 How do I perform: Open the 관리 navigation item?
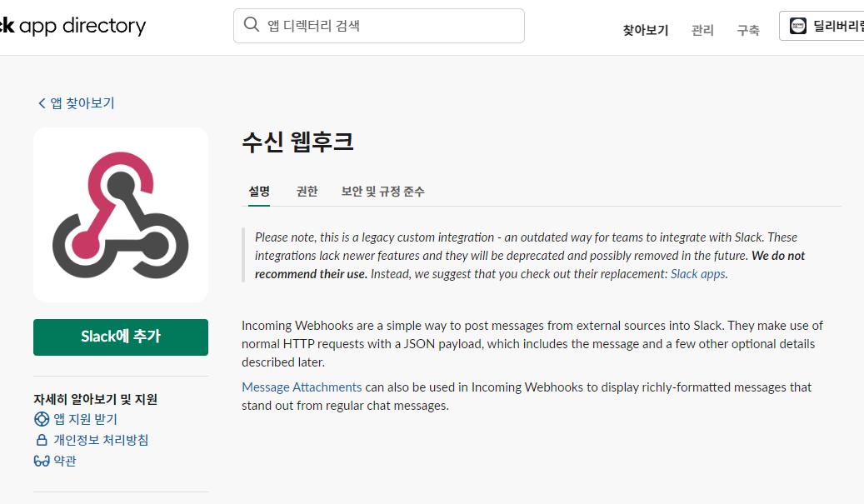(702, 30)
